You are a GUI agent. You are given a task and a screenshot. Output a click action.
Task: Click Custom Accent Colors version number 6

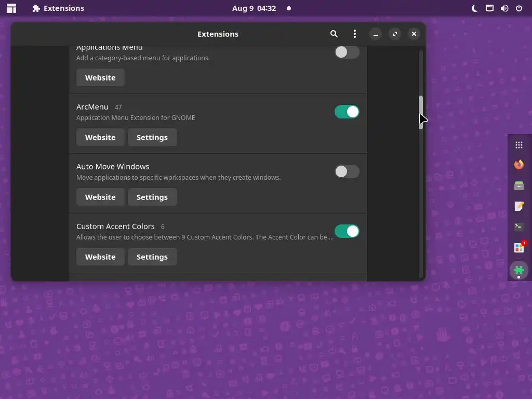163,227
